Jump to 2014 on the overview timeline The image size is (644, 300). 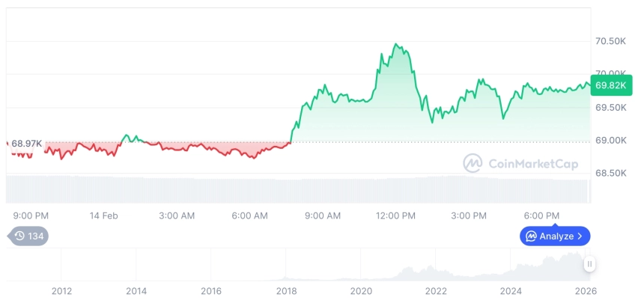point(136,291)
